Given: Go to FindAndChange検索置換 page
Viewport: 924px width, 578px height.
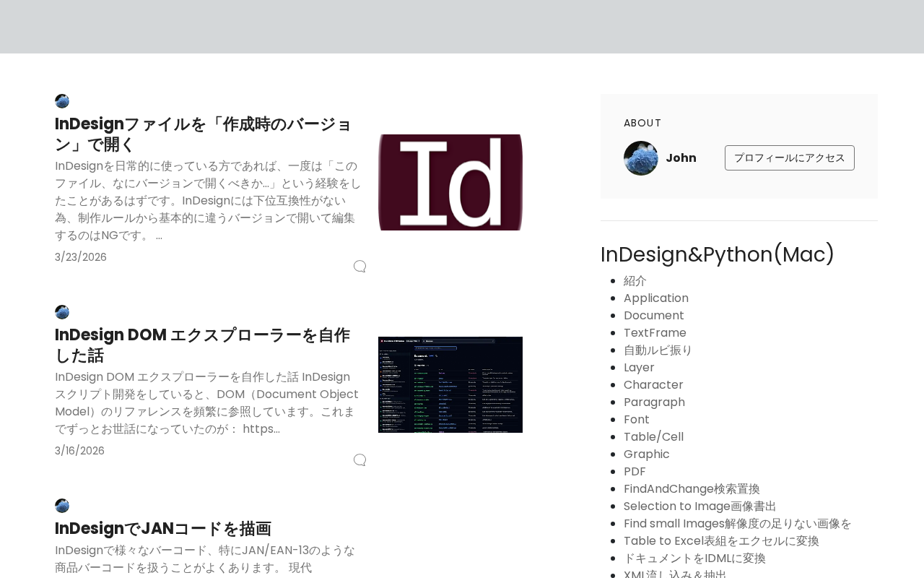Looking at the screenshot, I should click(692, 489).
